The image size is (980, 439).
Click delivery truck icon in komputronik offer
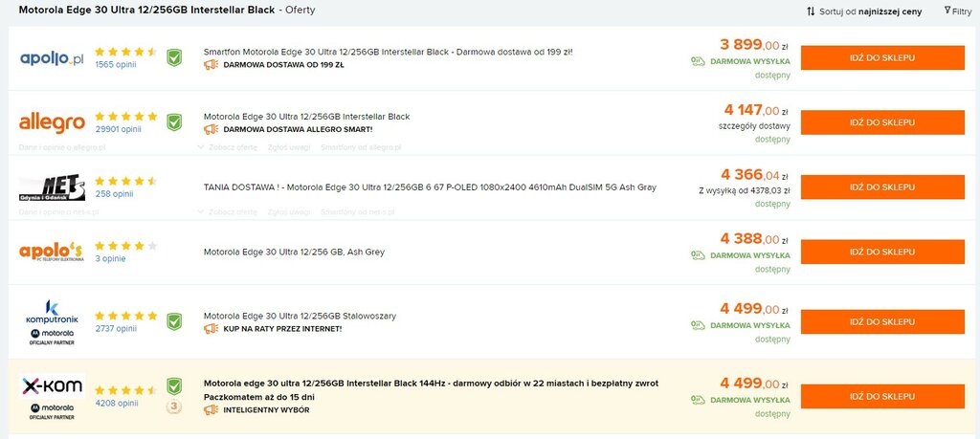click(x=698, y=325)
